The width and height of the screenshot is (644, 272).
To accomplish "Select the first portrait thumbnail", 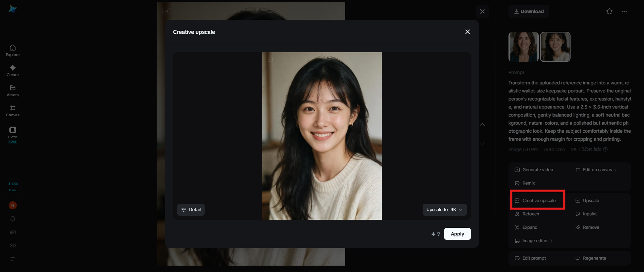I will pos(524,47).
